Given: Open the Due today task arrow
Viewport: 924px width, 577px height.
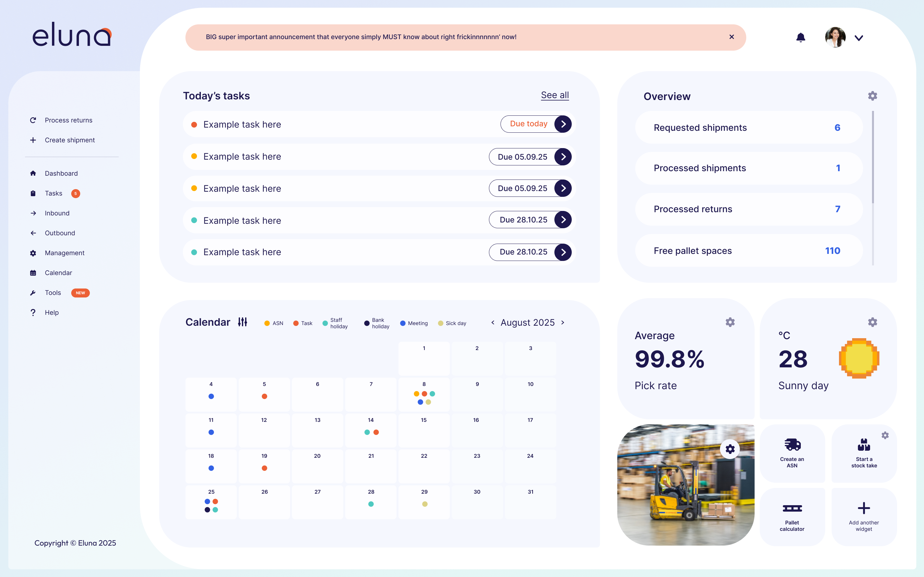Looking at the screenshot, I should click(563, 124).
